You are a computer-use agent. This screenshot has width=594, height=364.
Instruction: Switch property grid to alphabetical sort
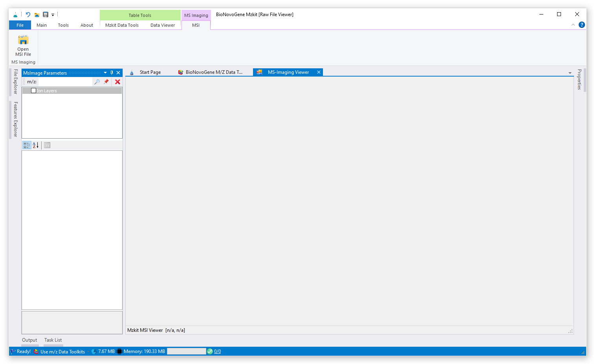click(36, 145)
